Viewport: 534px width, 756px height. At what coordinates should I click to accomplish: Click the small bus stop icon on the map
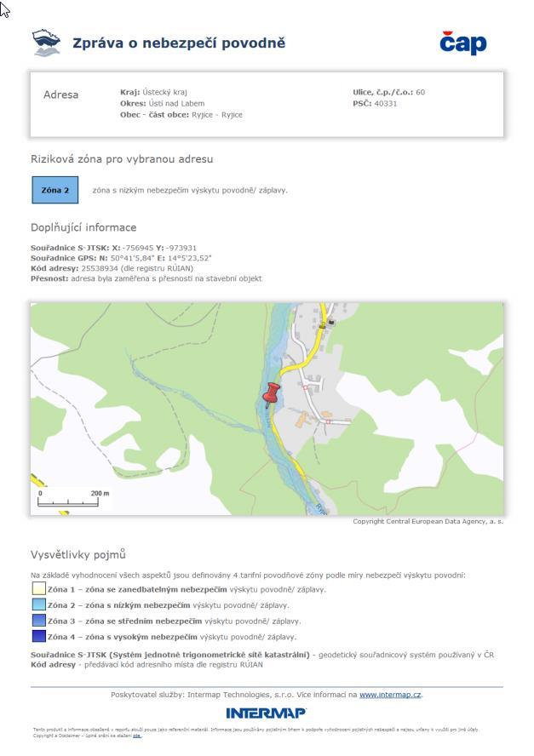point(331,321)
